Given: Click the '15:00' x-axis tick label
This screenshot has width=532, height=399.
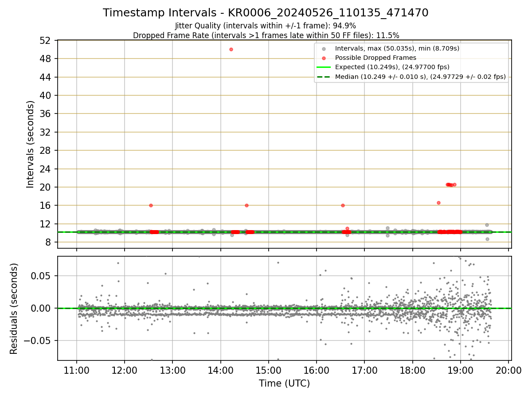Looking at the screenshot, I should pos(269,371).
